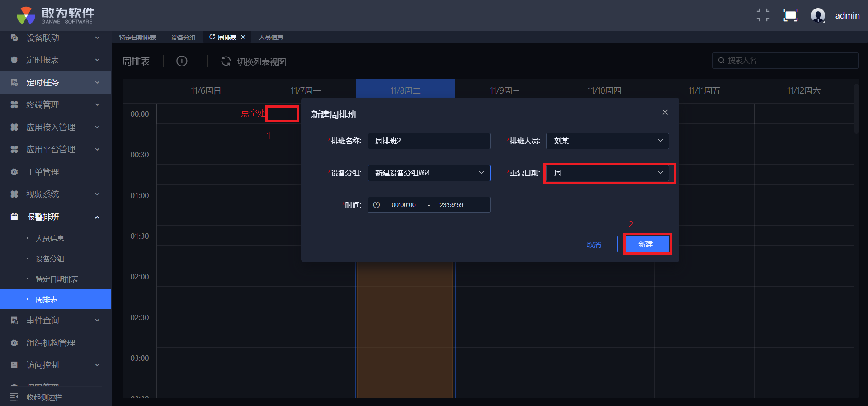This screenshot has height=406, width=868.
Task: Click the 11/11周五 column header
Action: coord(704,91)
